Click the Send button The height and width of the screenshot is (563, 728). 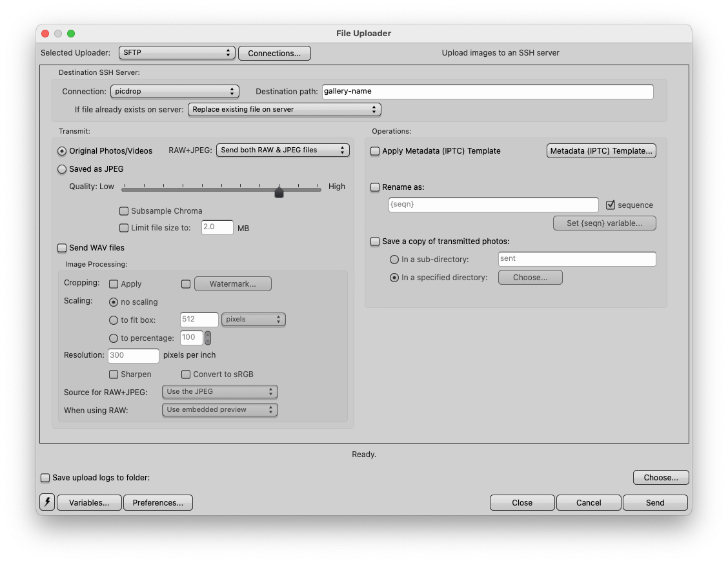click(x=655, y=502)
